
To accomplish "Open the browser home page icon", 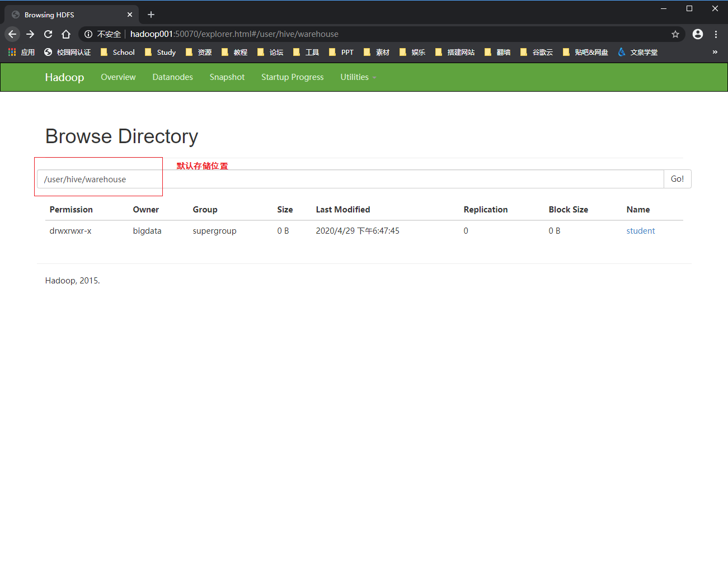I will point(66,34).
